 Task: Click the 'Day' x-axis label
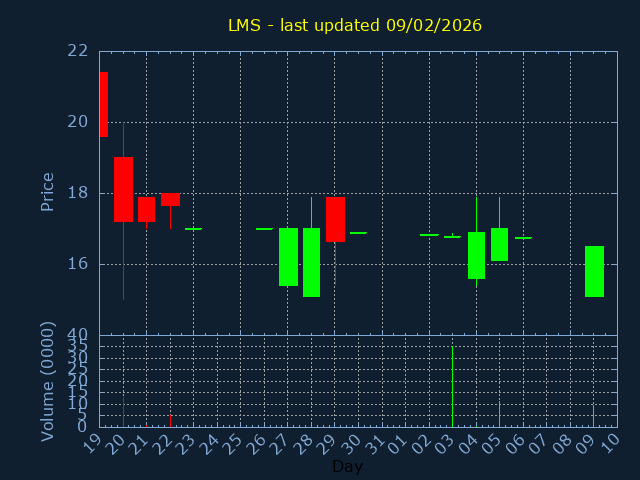pyautogui.click(x=347, y=467)
